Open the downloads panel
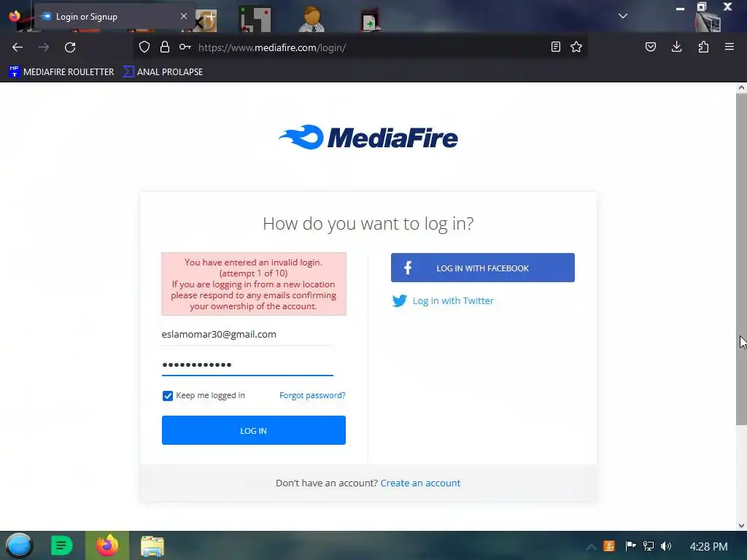Image resolution: width=747 pixels, height=560 pixels. point(677,47)
